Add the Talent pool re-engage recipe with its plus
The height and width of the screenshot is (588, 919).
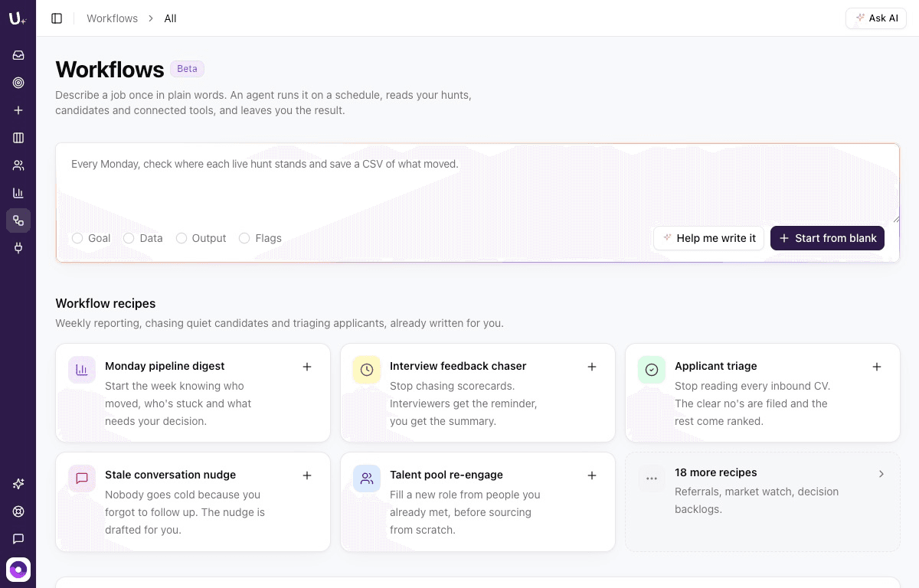click(592, 475)
